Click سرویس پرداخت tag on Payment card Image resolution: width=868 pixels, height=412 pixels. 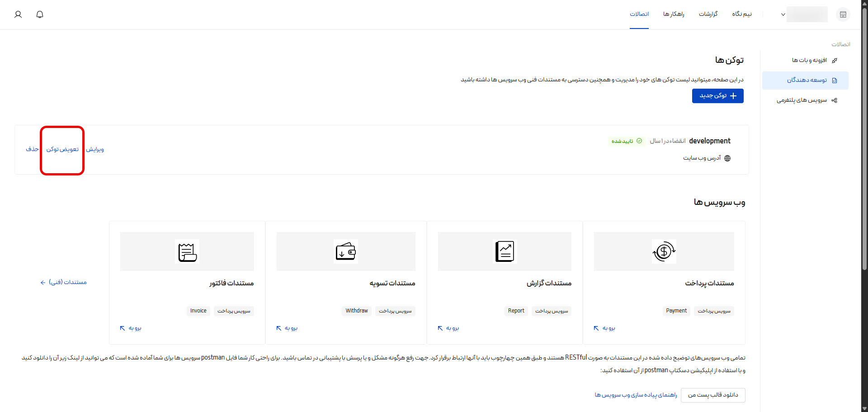click(714, 311)
